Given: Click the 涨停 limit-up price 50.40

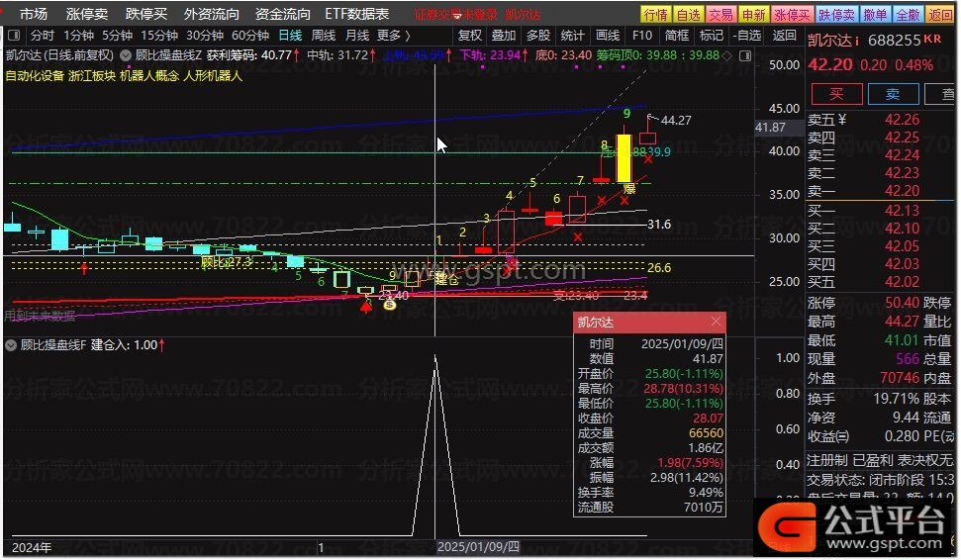Looking at the screenshot, I should (902, 303).
